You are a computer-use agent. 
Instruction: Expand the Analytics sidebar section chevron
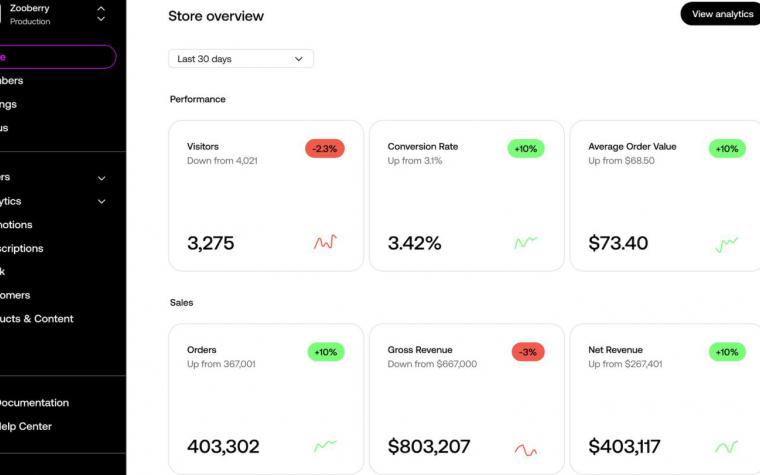(x=101, y=201)
